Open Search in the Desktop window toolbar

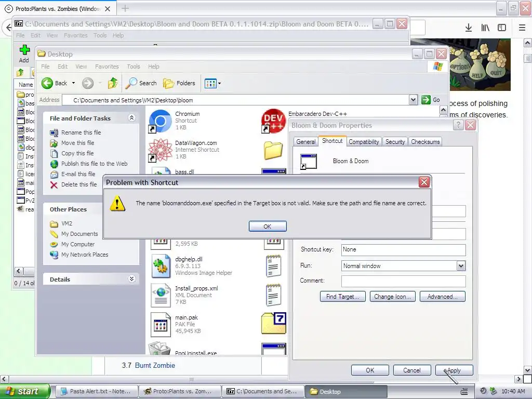click(141, 83)
